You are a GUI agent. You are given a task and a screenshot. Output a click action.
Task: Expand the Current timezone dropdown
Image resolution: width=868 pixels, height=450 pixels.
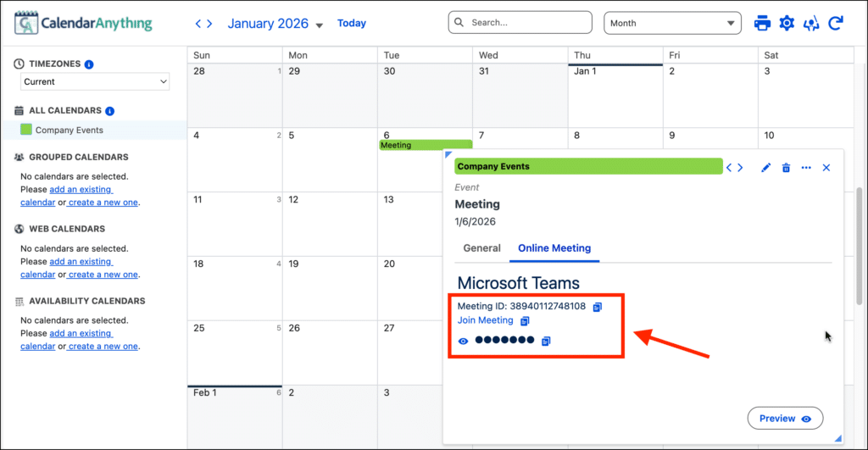95,81
